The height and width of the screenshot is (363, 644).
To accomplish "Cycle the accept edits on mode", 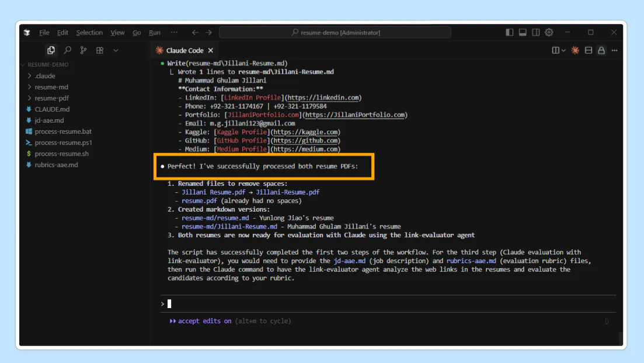I will (x=230, y=321).
